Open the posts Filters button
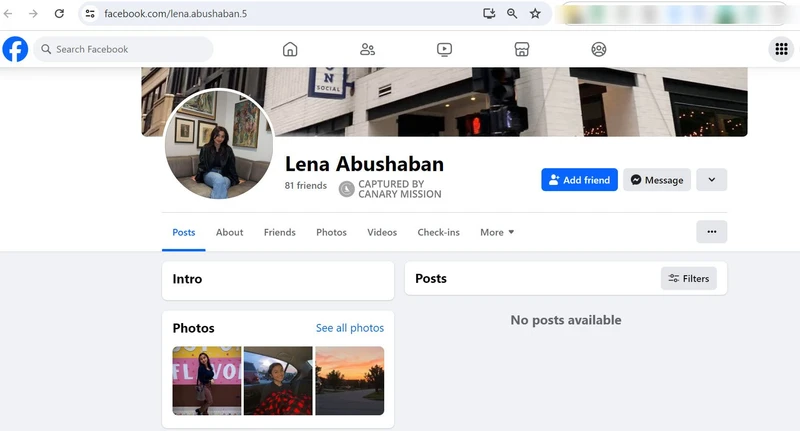 [x=689, y=278]
